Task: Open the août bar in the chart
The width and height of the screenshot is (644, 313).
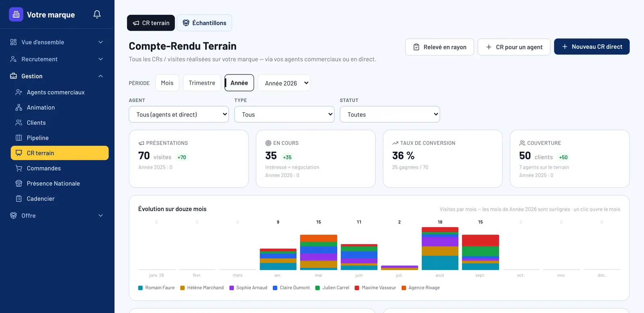Action: tap(440, 249)
